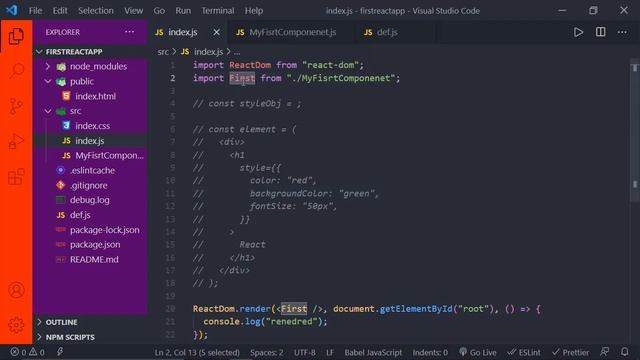This screenshot has width=640, height=360.
Task: Click index.js in the breadcrumb path
Action: 202,52
